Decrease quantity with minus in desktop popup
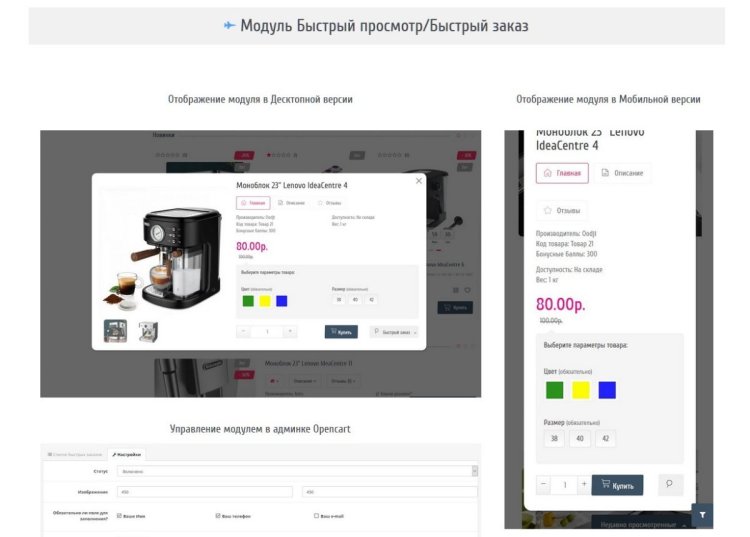This screenshot has height=537, width=750. point(244,331)
